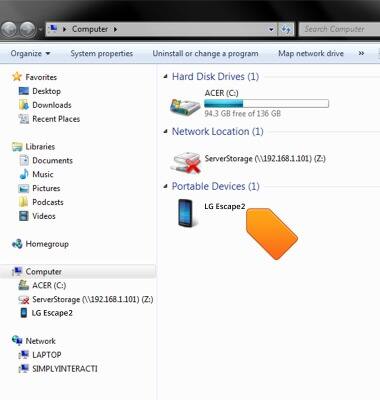Viewport: 380px width, 400px height.
Task: Click disconnected ServerStorage icon in sidebar
Action: click(24, 300)
